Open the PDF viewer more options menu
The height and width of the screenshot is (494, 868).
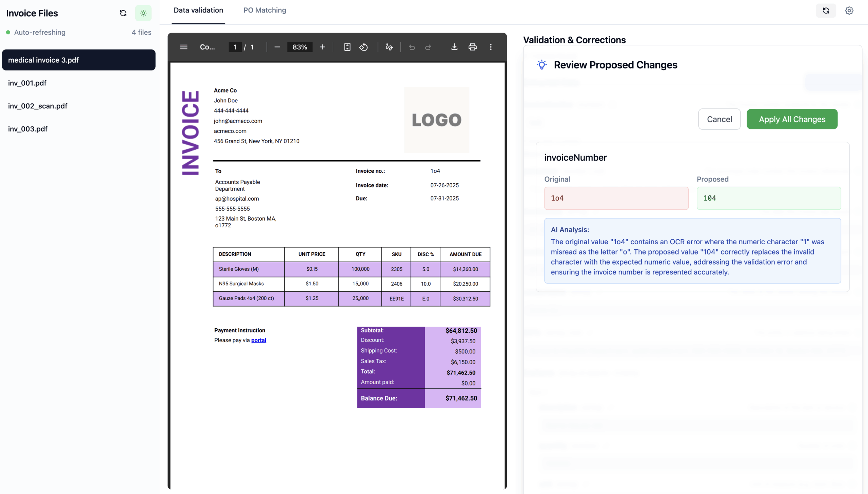pos(491,47)
